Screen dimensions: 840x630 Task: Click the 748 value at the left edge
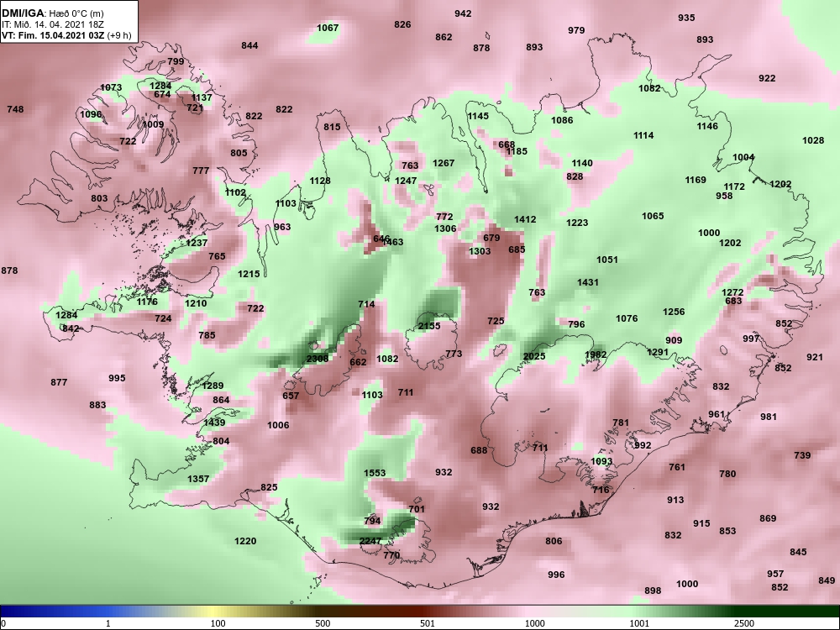15,108
